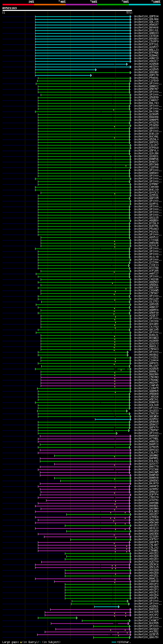Select hit label UniRef100_C1H404

click(x=146, y=361)
